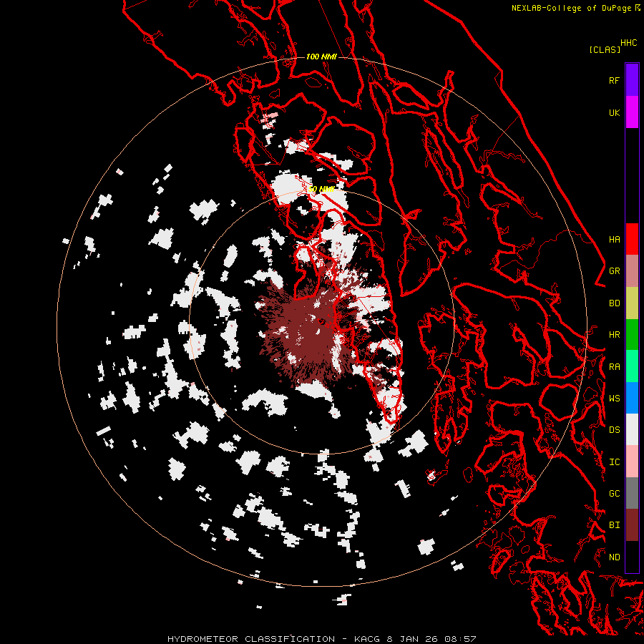Screen dimensions: 644x644
Task: Click the IC legend label
Action: click(614, 462)
